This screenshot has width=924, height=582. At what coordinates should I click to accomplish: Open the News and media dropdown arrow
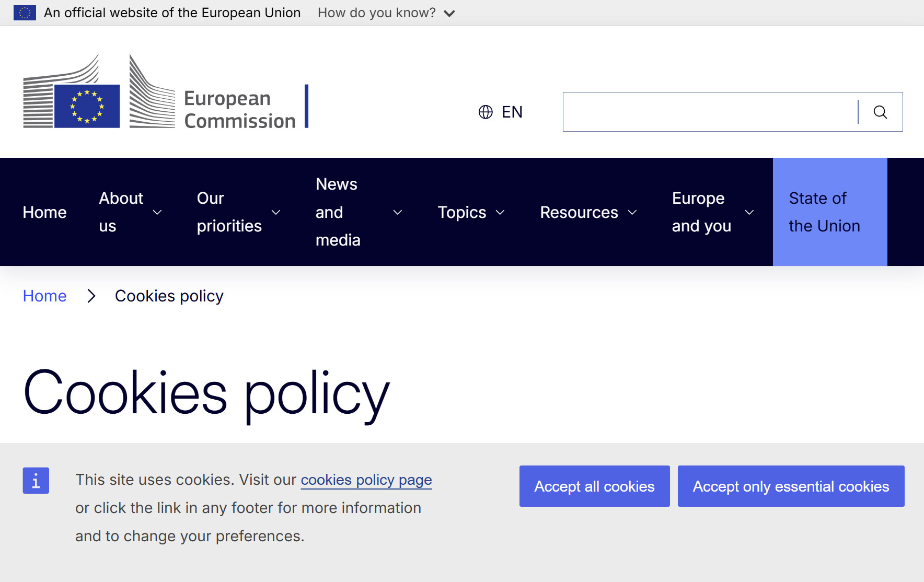398,213
